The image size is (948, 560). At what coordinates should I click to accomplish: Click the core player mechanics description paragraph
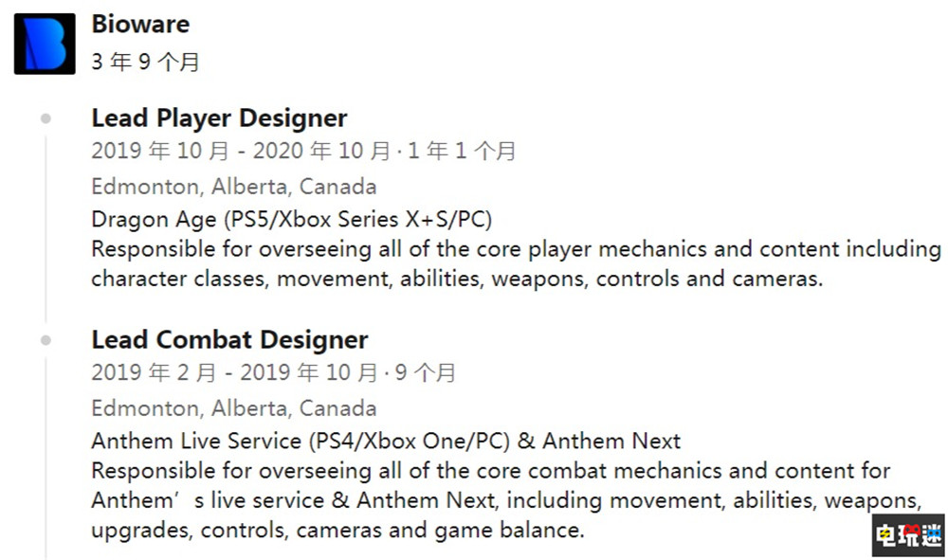click(516, 264)
